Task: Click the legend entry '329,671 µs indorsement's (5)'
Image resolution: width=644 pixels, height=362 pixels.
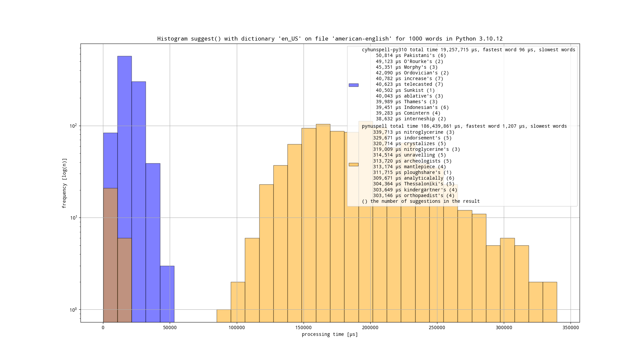Action: click(412, 138)
